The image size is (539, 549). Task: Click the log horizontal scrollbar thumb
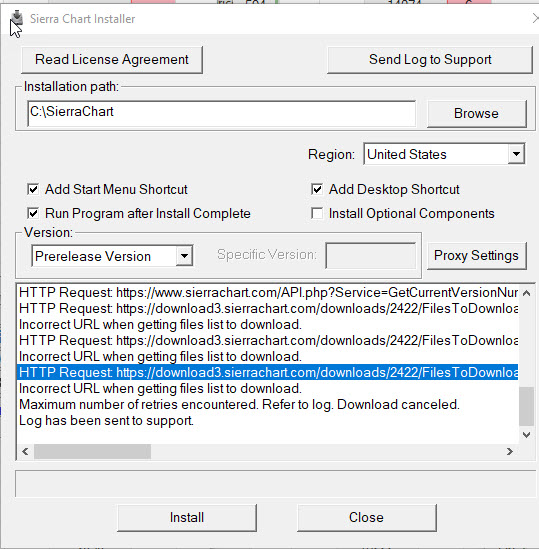point(92,452)
